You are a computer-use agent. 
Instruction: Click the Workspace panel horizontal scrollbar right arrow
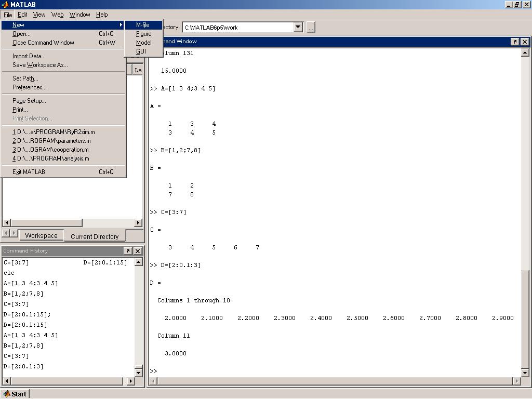138,222
